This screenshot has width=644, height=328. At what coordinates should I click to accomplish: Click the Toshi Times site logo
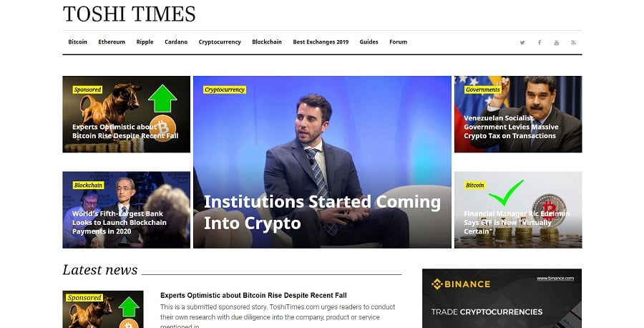point(129,14)
